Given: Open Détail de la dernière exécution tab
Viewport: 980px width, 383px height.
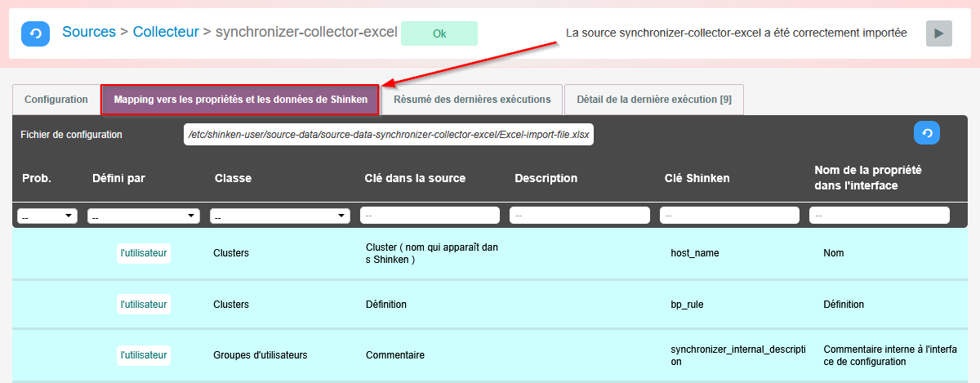Looking at the screenshot, I should [653, 100].
